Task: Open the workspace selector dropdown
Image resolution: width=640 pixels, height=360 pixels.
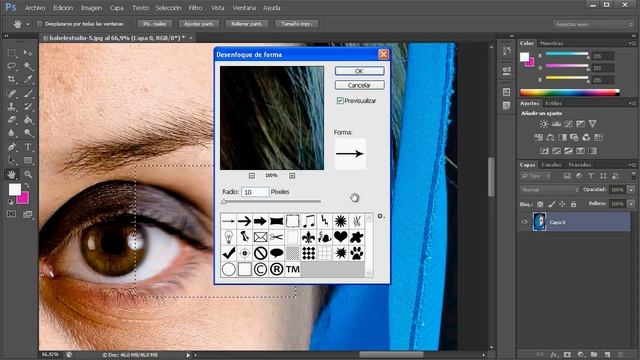Action: pos(593,24)
